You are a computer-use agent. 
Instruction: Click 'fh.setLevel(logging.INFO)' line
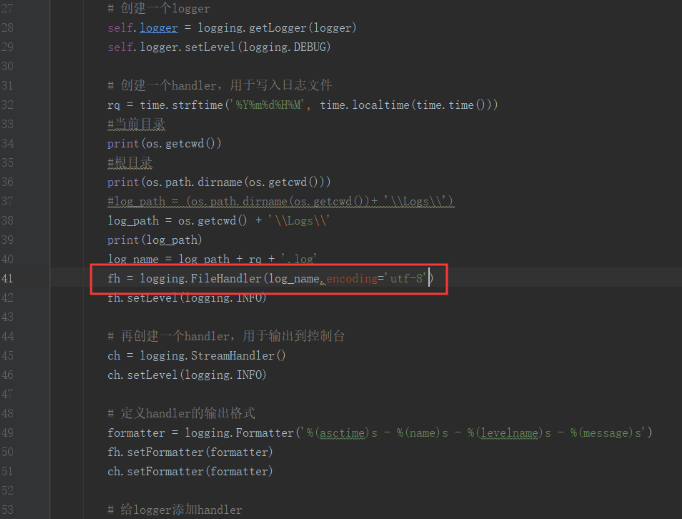coord(187,298)
